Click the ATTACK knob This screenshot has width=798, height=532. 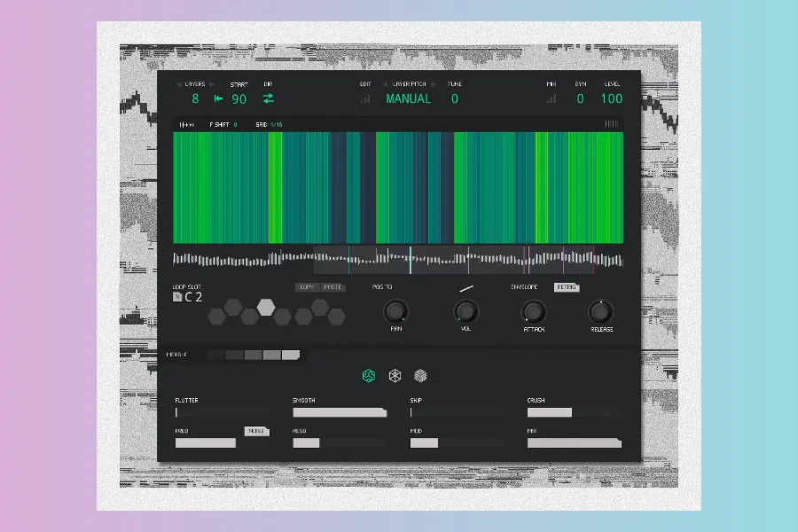point(533,312)
